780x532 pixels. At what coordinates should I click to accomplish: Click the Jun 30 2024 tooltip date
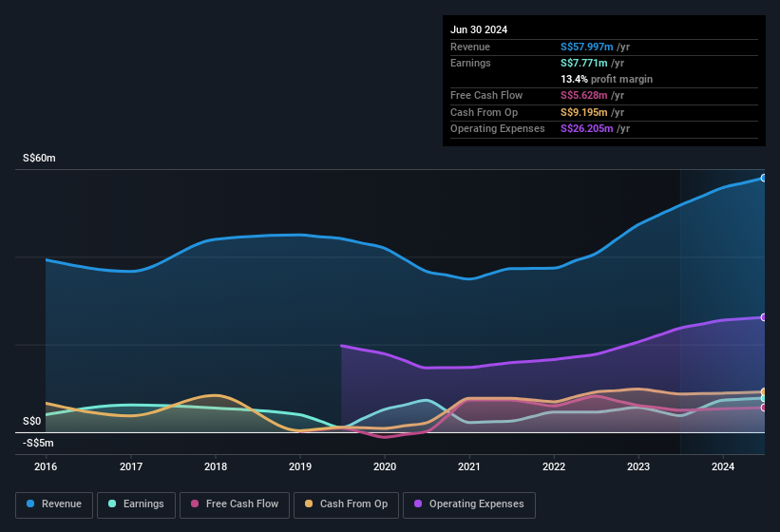(479, 29)
